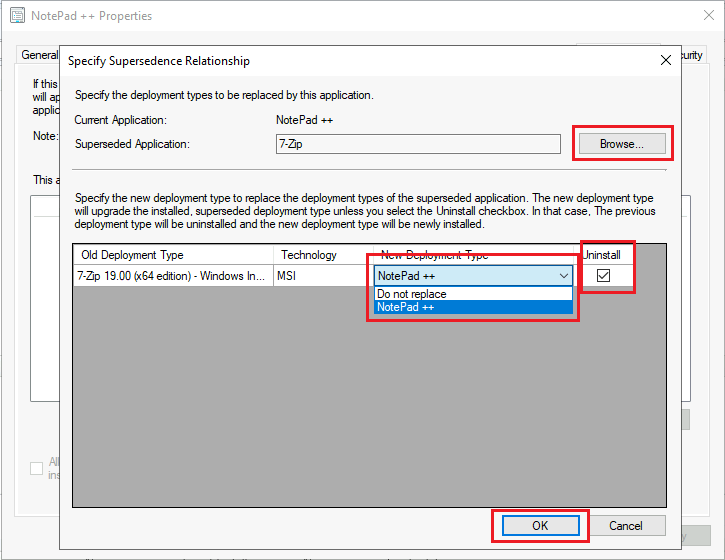The width and height of the screenshot is (725, 560).
Task: Click the Uninstall column header
Action: point(603,255)
